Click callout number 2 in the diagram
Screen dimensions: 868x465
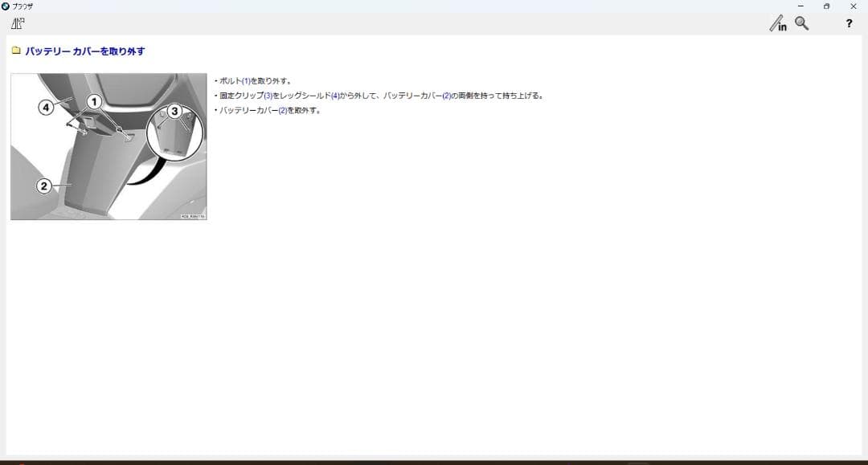coord(44,186)
